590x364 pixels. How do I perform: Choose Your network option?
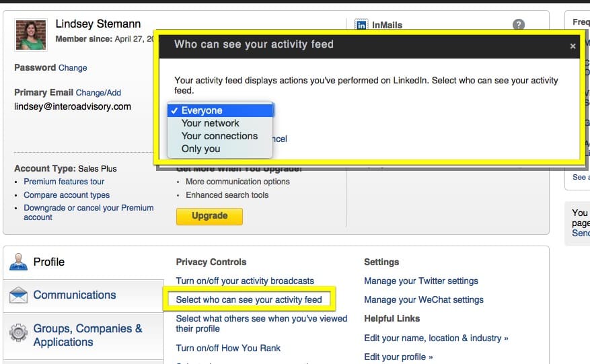221,124
